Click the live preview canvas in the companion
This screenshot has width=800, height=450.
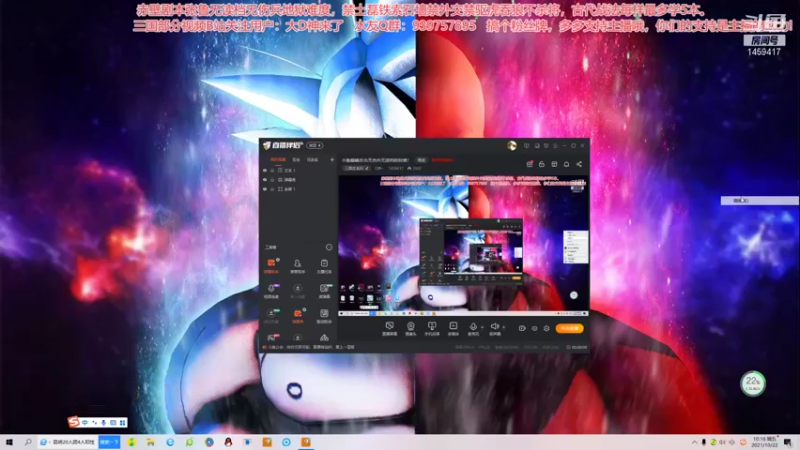(464, 244)
